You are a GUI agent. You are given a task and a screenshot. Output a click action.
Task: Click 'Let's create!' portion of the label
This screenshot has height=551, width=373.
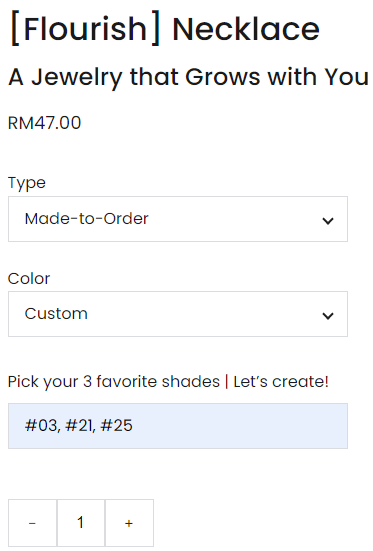(x=281, y=382)
